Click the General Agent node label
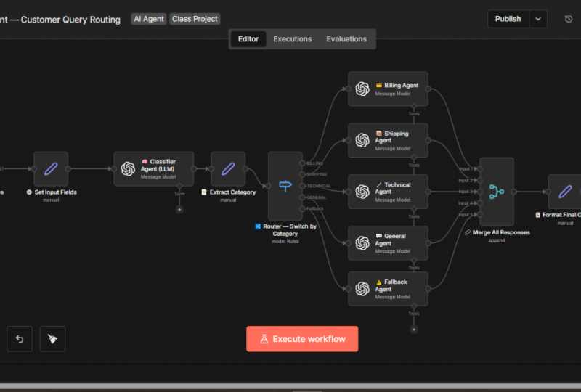The height and width of the screenshot is (392, 581). point(390,240)
